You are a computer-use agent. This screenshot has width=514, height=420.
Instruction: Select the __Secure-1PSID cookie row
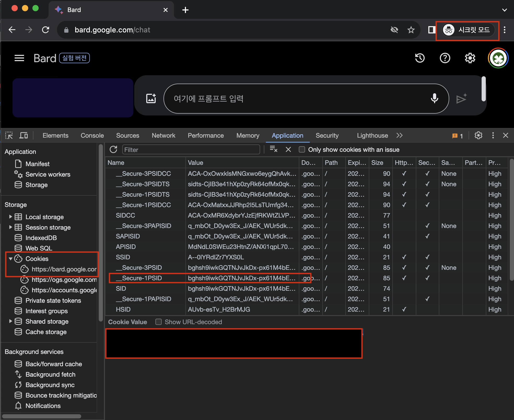pos(142,278)
